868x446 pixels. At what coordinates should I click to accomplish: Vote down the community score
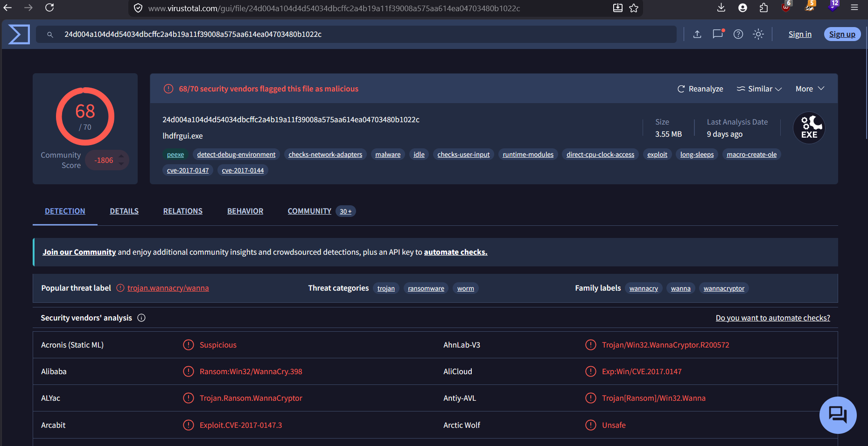coord(121,164)
